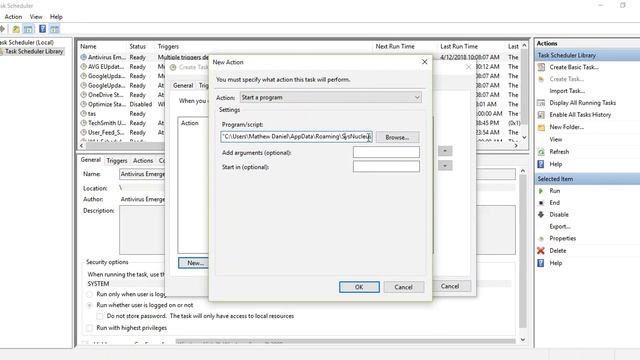Click the blue help toolbar icon
Screen dimensions: 640x360
coord(42,29)
